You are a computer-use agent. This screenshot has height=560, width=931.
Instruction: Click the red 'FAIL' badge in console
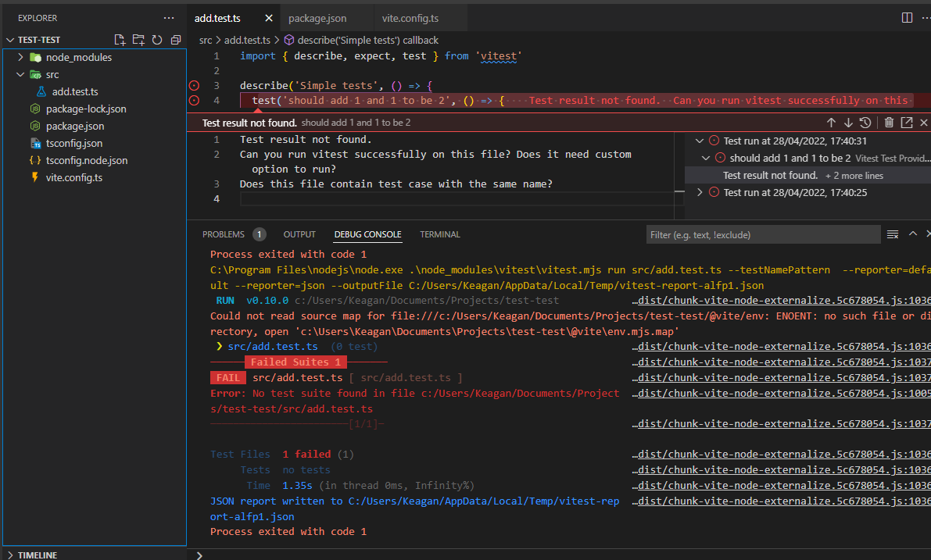coord(228,377)
